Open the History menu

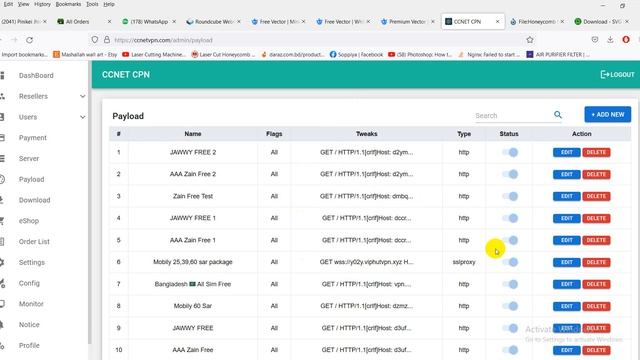(42, 4)
